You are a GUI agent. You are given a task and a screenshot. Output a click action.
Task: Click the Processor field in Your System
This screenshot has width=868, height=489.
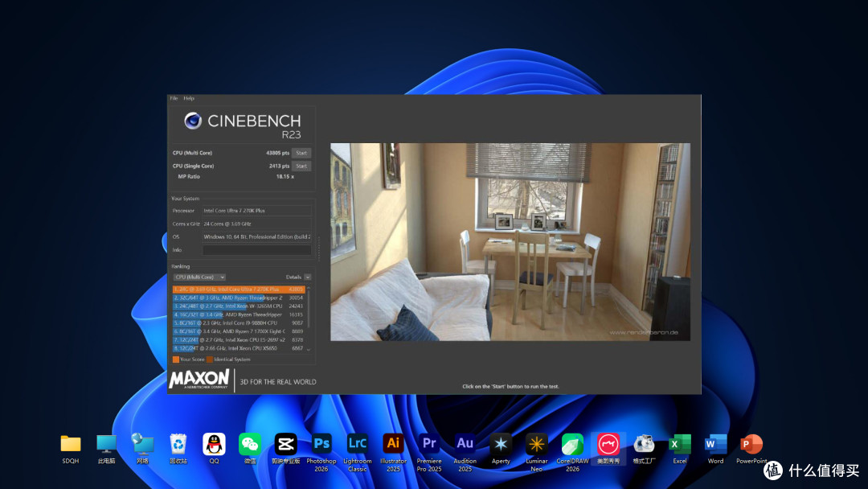click(257, 211)
